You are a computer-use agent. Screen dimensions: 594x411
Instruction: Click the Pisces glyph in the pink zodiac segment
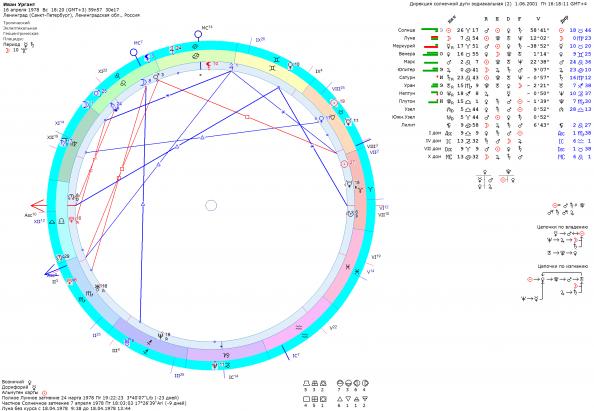[347, 267]
